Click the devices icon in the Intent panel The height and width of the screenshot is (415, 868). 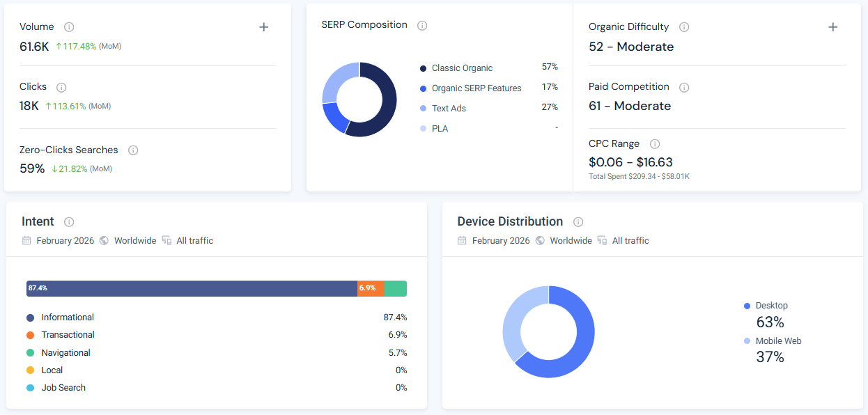(x=166, y=241)
